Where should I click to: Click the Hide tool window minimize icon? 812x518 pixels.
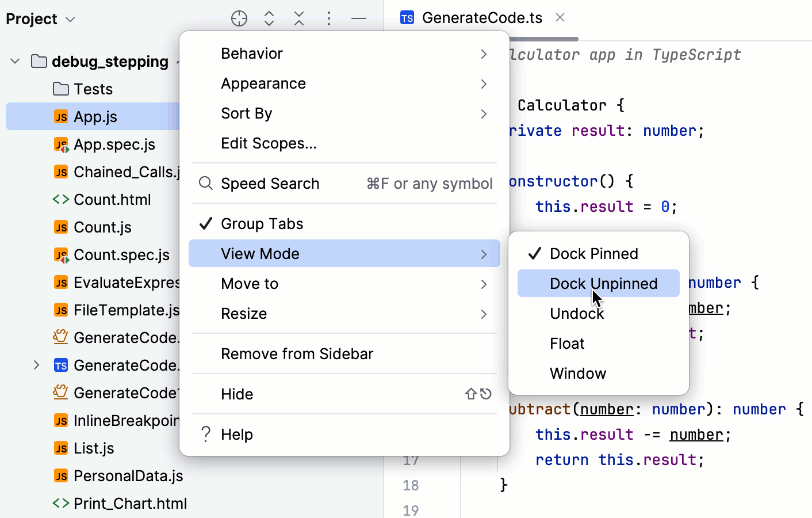(x=358, y=18)
